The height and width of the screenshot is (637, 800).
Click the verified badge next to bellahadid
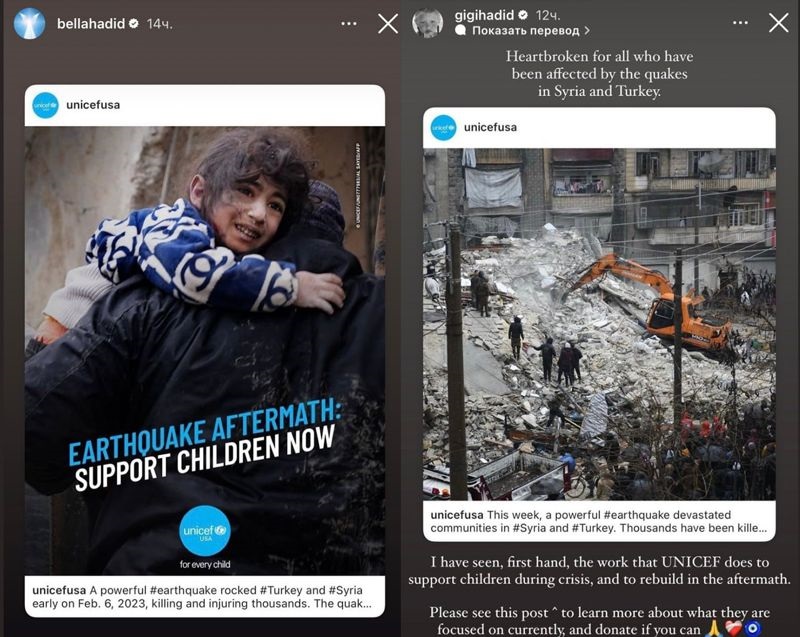134,23
